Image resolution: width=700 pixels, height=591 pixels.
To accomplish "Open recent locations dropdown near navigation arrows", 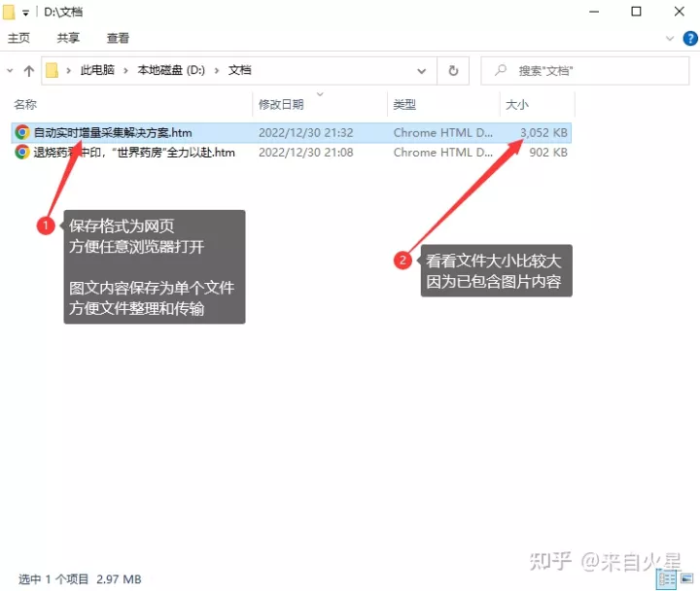I will 10,71.
